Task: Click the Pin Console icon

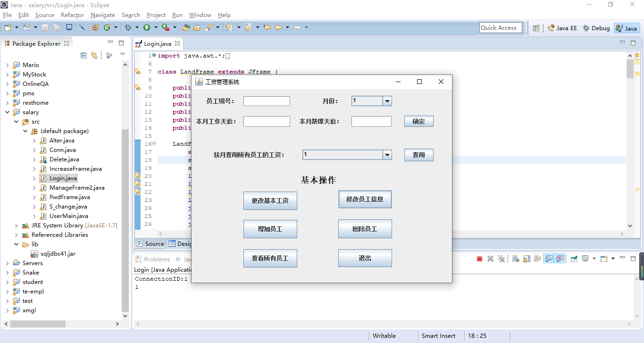Action: pyautogui.click(x=574, y=259)
